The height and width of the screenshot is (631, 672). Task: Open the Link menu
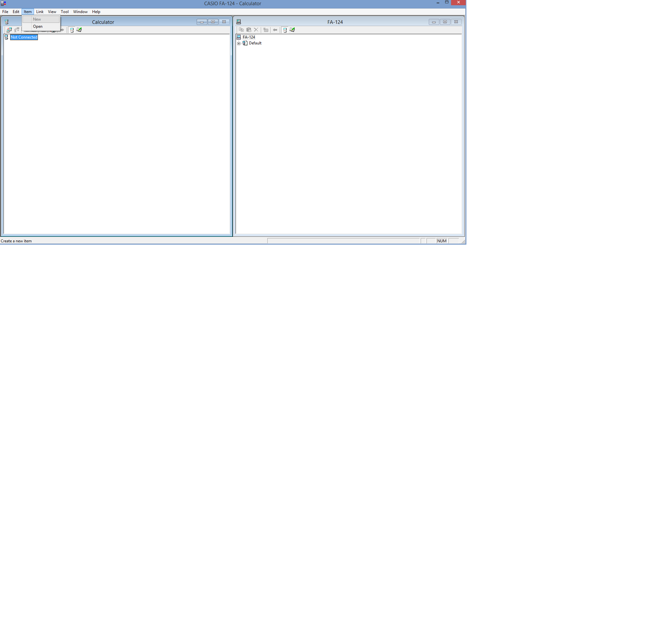(40, 12)
